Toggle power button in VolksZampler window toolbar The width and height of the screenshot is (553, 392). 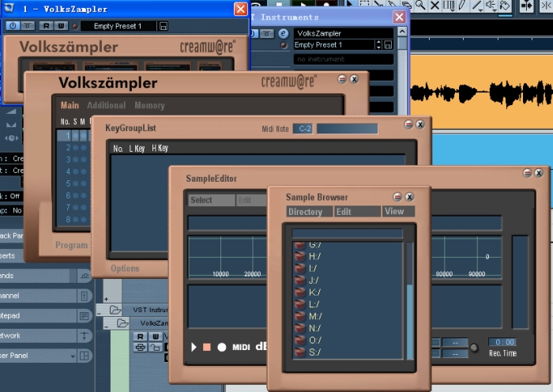[x=13, y=26]
